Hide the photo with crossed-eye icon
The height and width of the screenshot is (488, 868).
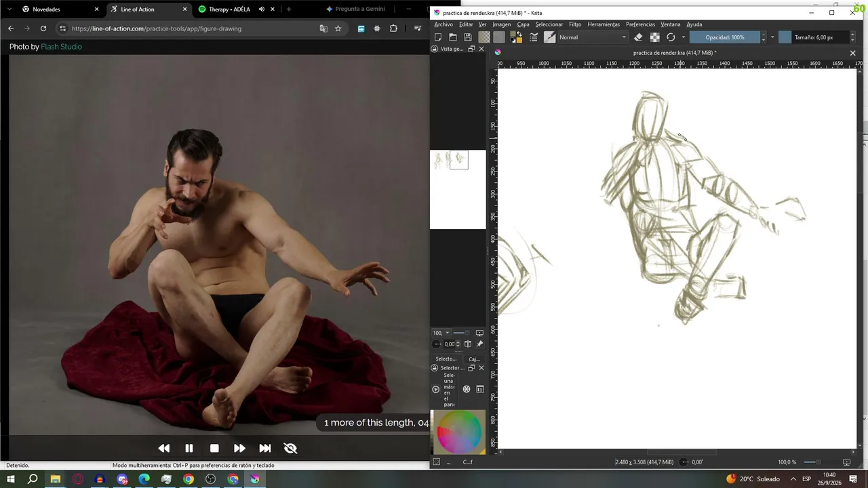pyautogui.click(x=290, y=448)
